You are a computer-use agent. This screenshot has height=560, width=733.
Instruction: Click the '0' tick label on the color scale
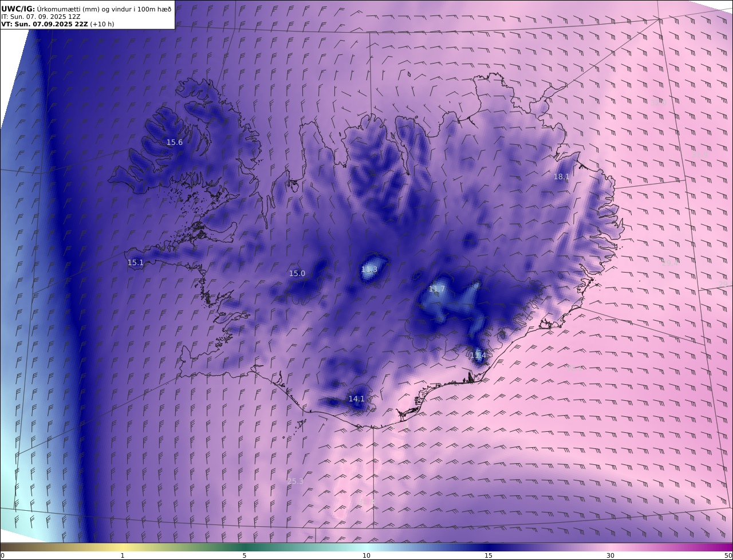pos(2,556)
